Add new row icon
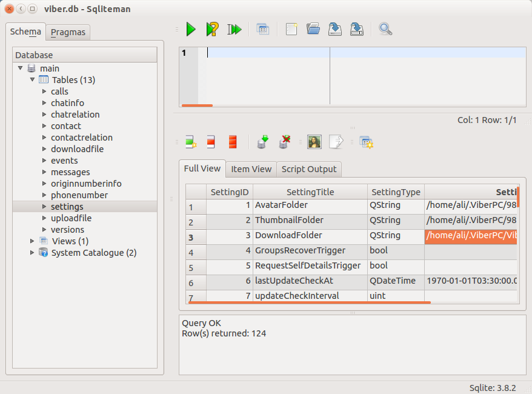The height and width of the screenshot is (394, 532). tap(191, 142)
